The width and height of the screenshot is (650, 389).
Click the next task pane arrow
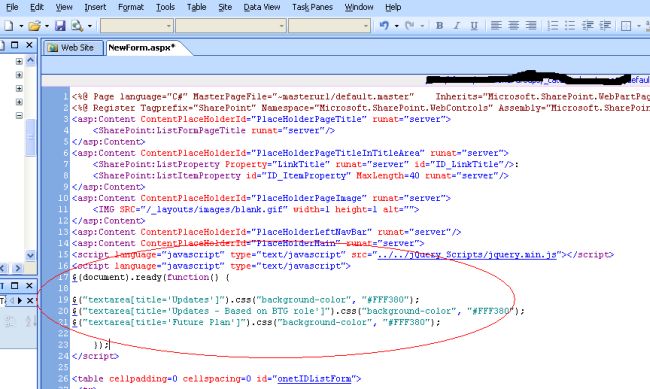[19, 300]
